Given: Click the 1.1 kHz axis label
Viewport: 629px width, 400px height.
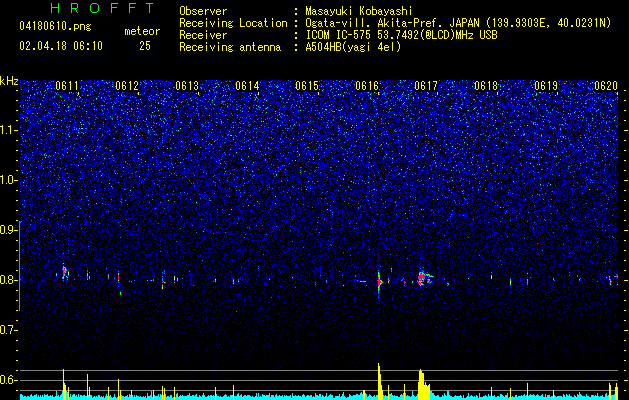Looking at the screenshot, I should click(9, 130).
